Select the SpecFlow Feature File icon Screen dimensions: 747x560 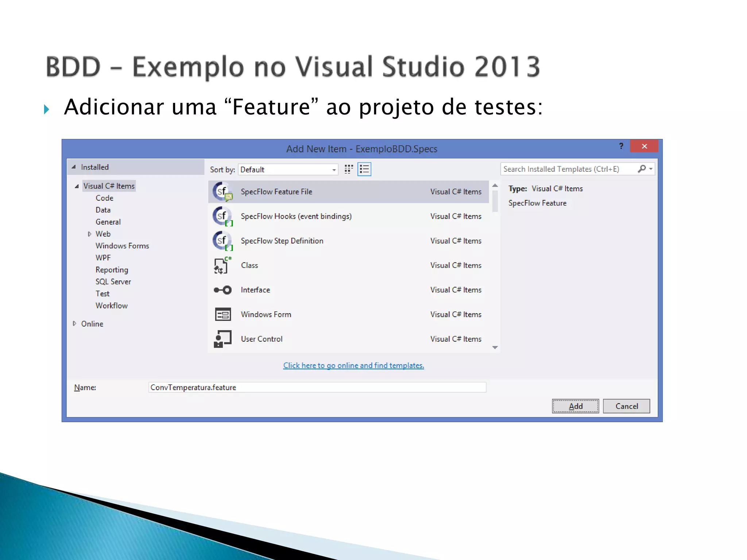pos(222,192)
